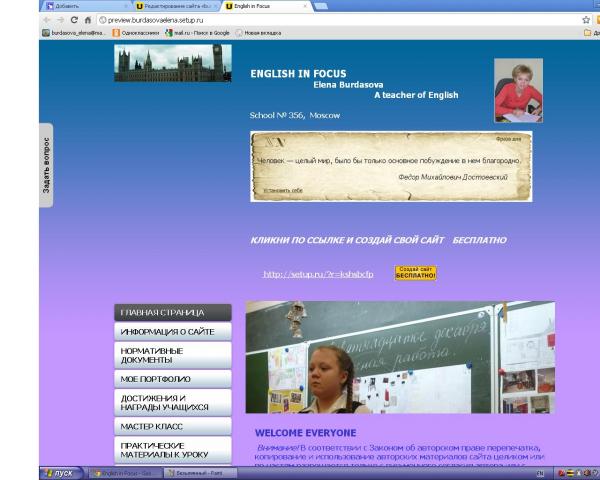The width and height of the screenshot is (600, 480).
Task: Open ИНФОРМАЦИЯ О САЙТЕ menu item
Action: 173,331
